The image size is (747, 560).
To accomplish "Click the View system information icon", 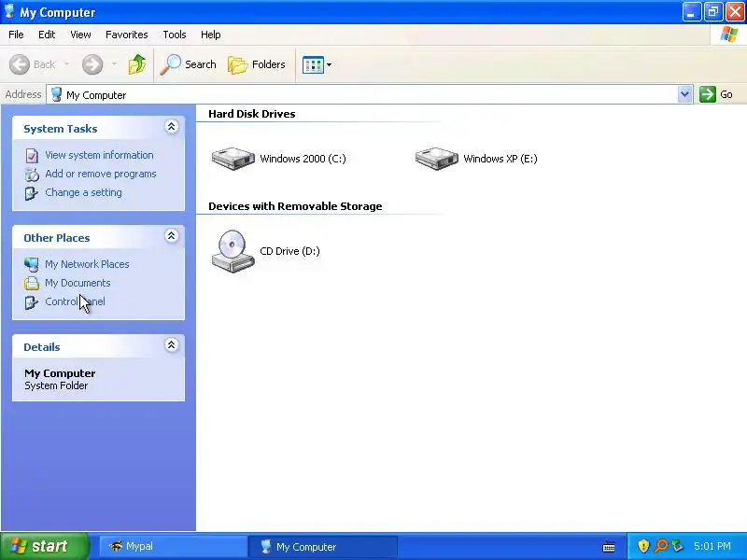I will click(32, 156).
